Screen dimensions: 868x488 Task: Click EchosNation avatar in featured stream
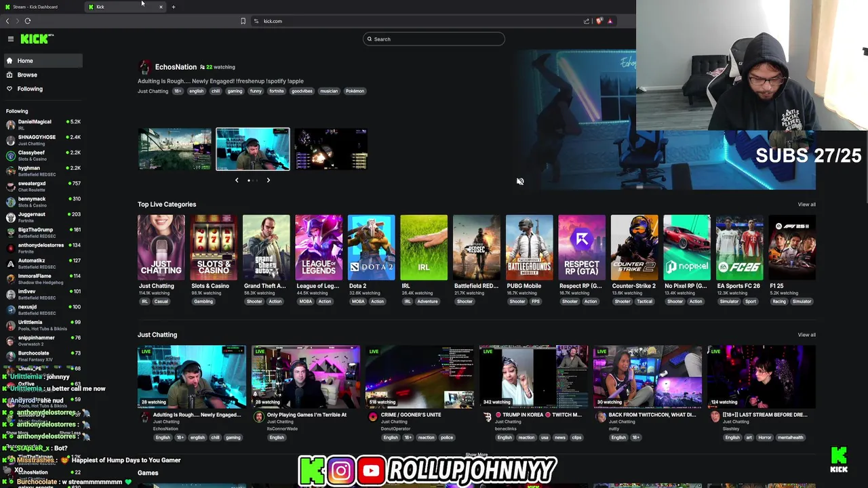[144, 67]
